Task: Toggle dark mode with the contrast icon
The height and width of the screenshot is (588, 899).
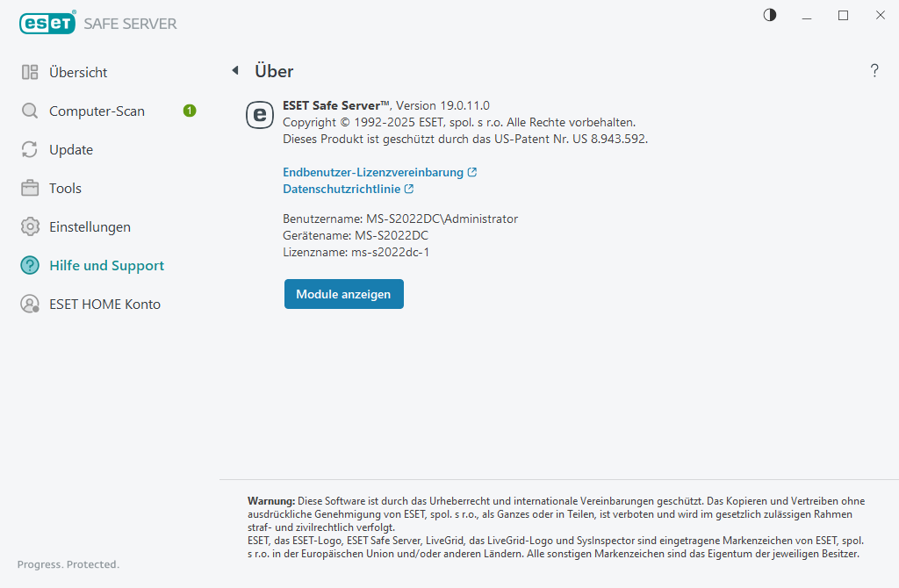Action: coord(769,15)
